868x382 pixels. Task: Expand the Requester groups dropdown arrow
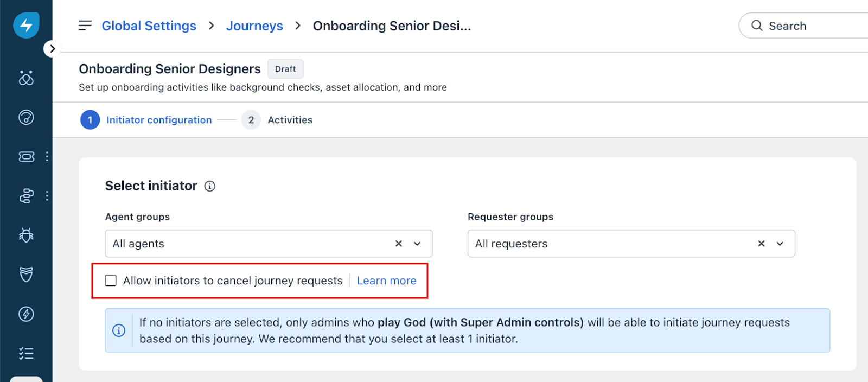(x=780, y=244)
